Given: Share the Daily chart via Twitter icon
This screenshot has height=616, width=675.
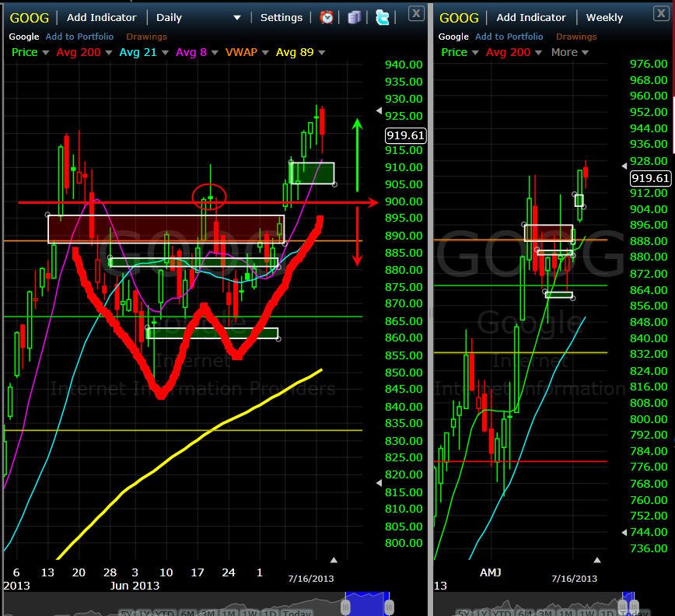Looking at the screenshot, I should click(382, 17).
